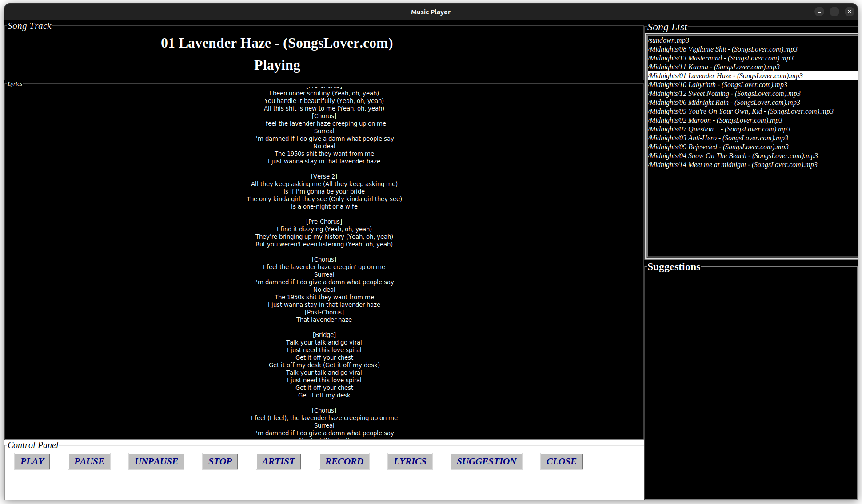This screenshot has width=862, height=504.
Task: Click the LYRICS button to show lyrics
Action: click(410, 461)
